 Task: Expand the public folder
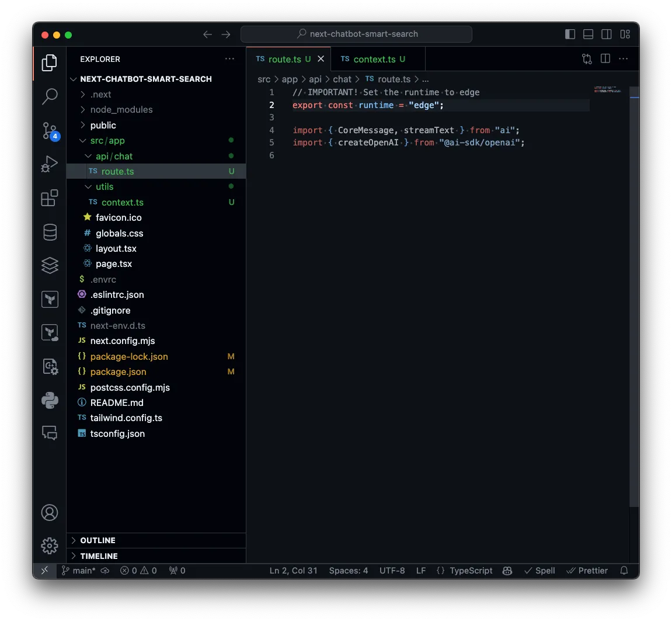(x=156, y=125)
